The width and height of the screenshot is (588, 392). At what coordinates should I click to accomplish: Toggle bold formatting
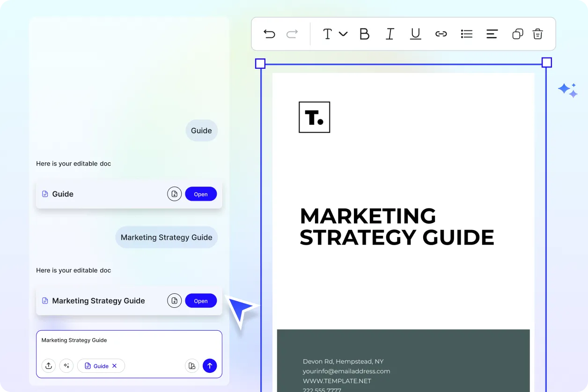(x=364, y=34)
